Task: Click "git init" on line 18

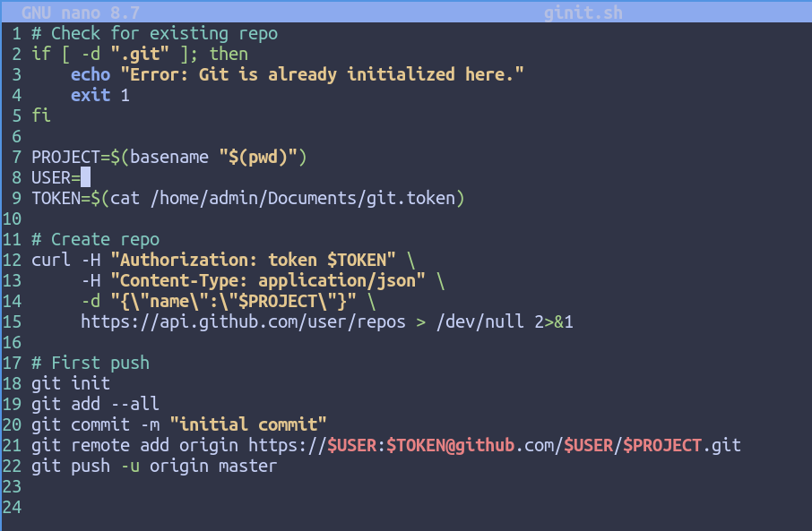Action: pyautogui.click(x=71, y=383)
